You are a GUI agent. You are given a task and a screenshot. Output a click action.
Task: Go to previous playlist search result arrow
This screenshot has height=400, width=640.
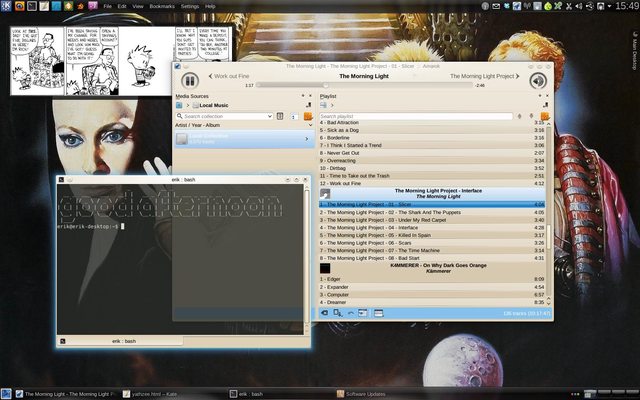519,116
